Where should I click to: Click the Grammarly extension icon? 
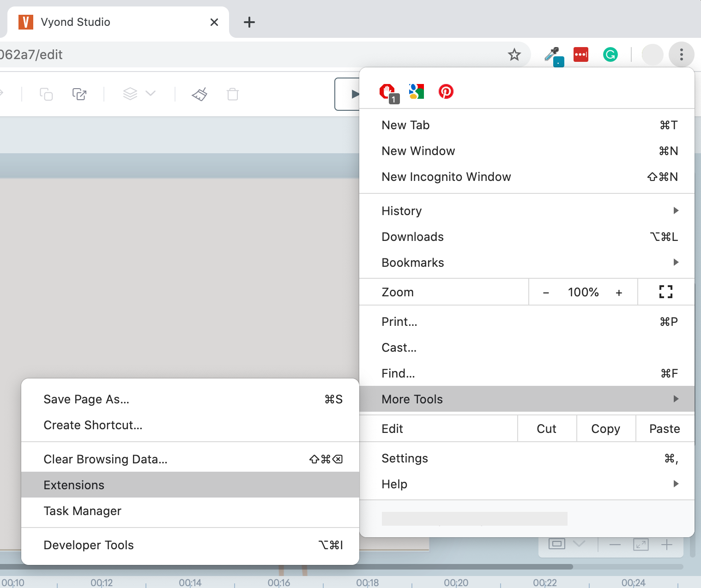click(610, 55)
